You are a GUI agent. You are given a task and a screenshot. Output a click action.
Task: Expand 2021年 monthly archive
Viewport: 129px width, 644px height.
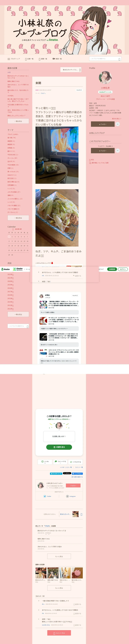pos(11,278)
